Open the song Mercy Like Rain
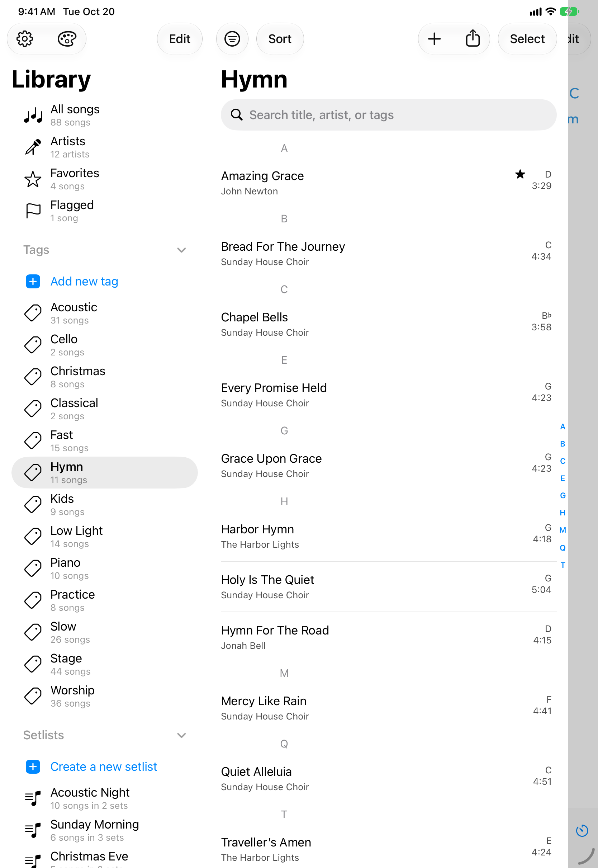The height and width of the screenshot is (868, 598). tap(389, 708)
